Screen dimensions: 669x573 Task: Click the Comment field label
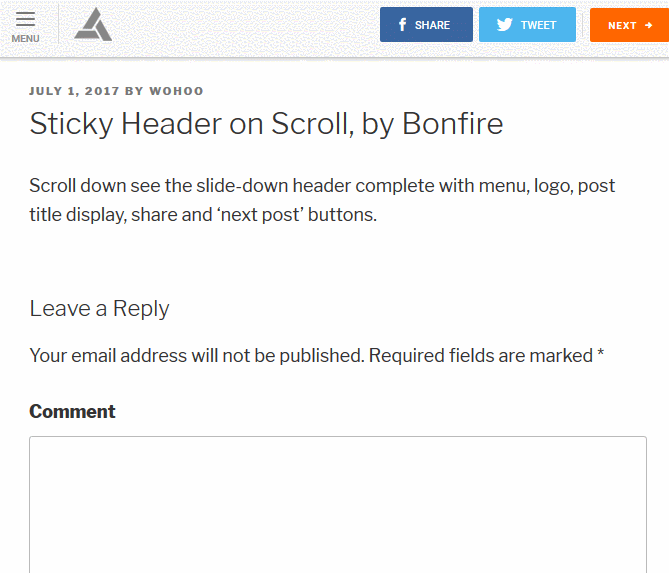[x=72, y=411]
